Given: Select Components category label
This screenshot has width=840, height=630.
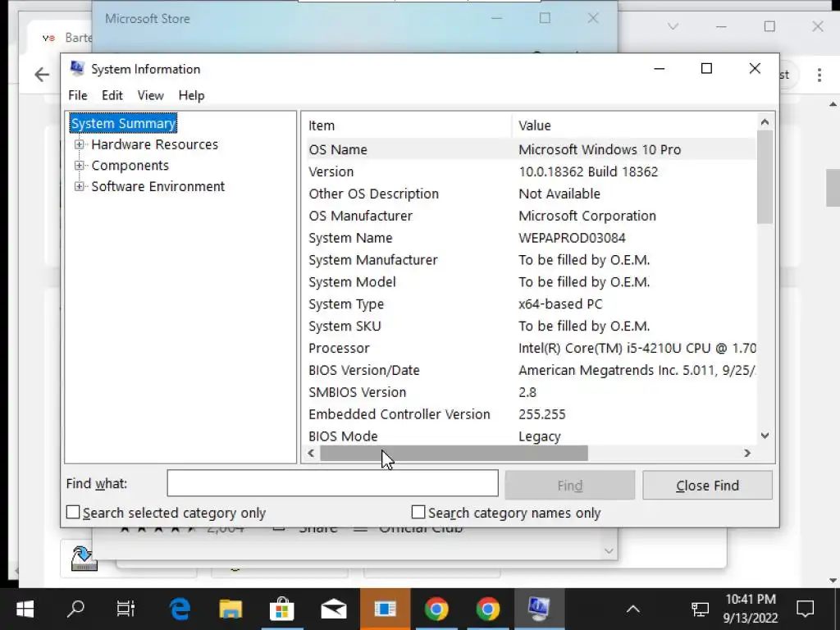Looking at the screenshot, I should tap(130, 166).
